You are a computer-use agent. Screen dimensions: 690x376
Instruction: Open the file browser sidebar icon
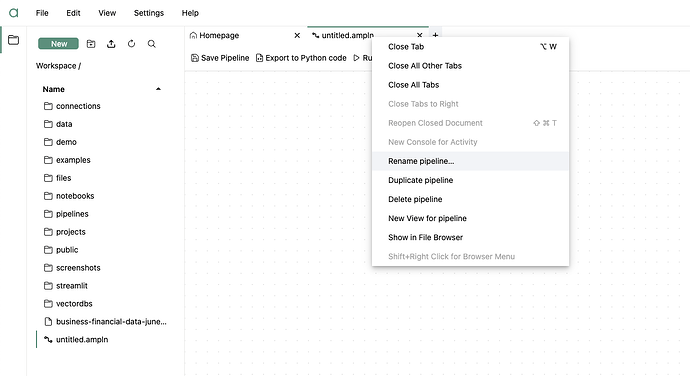[14, 40]
